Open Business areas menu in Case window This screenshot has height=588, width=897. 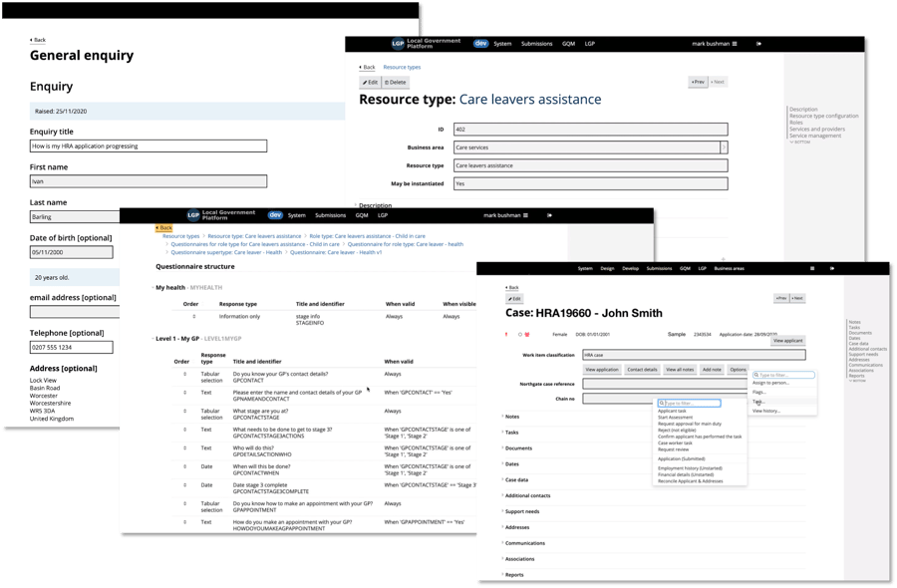[729, 268]
